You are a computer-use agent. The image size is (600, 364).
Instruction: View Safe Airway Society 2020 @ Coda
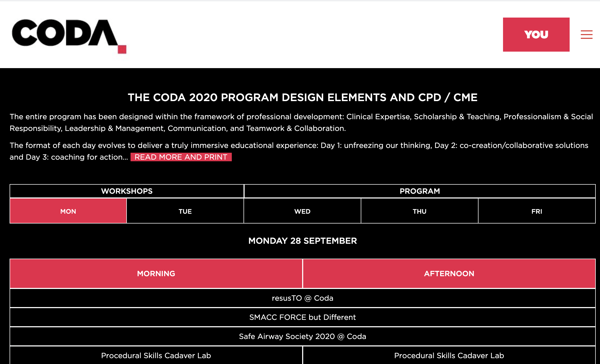[x=303, y=336]
